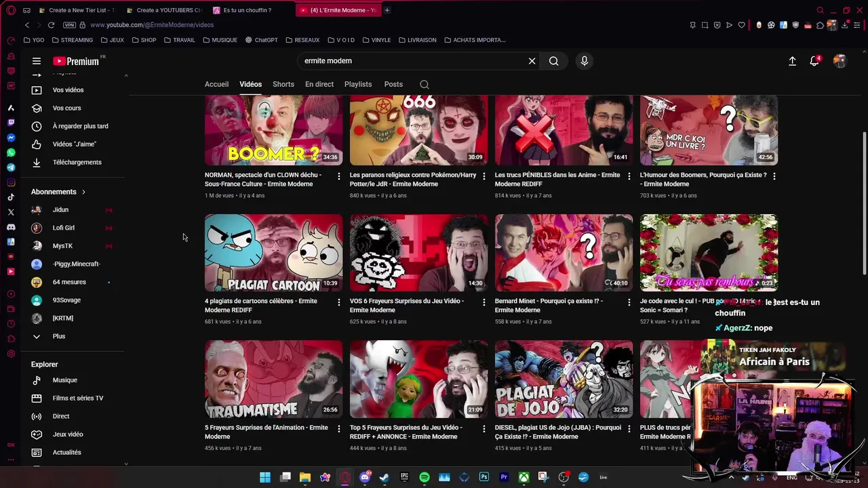
Task: Run search with the magnifier button
Action: pyautogui.click(x=554, y=61)
